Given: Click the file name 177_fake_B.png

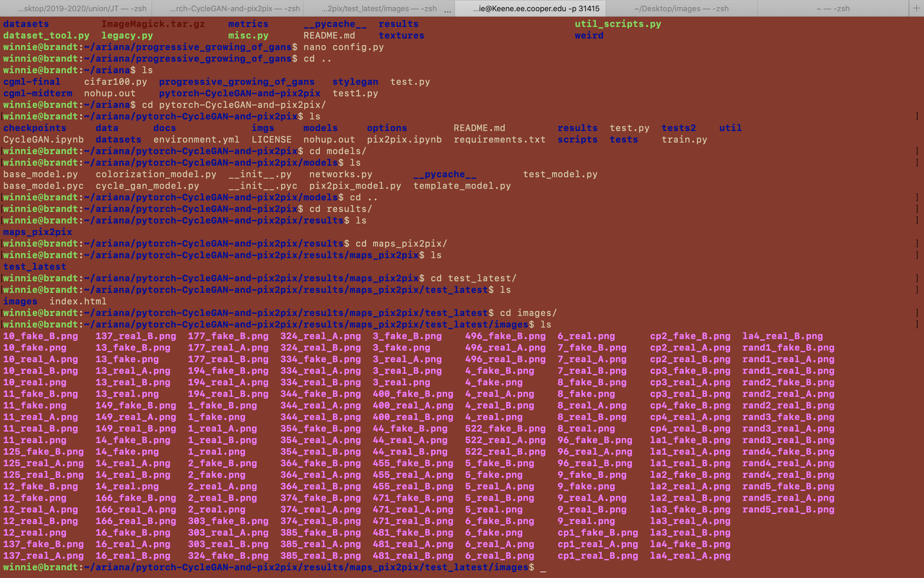Looking at the screenshot, I should tap(228, 336).
